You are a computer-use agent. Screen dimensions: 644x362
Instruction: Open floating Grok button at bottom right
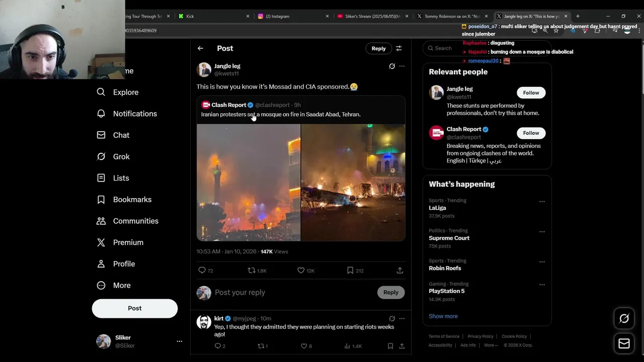(x=624, y=319)
